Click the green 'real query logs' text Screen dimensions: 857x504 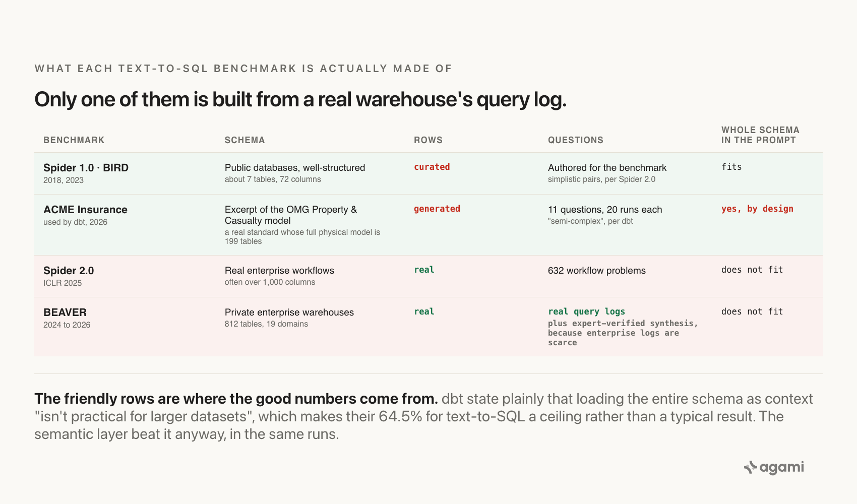click(x=587, y=311)
